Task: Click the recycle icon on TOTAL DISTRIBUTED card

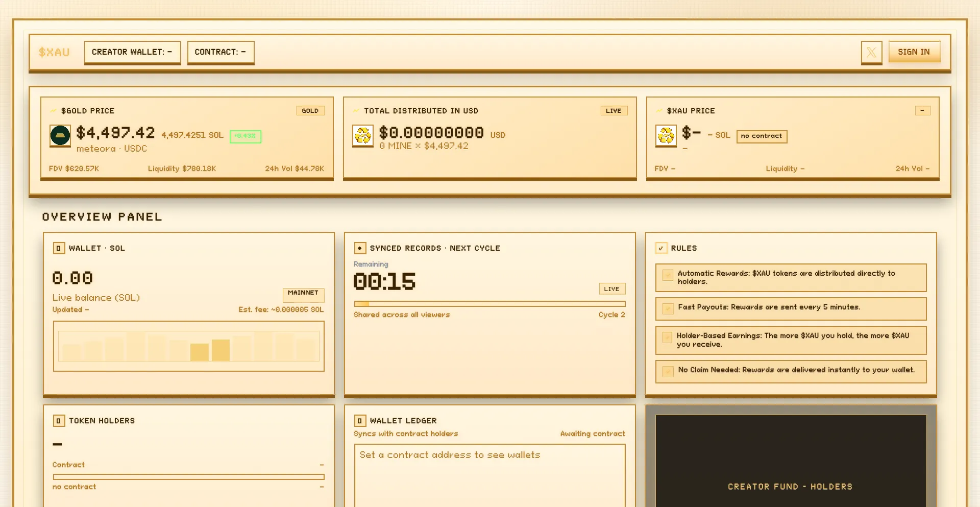Action: point(363,136)
